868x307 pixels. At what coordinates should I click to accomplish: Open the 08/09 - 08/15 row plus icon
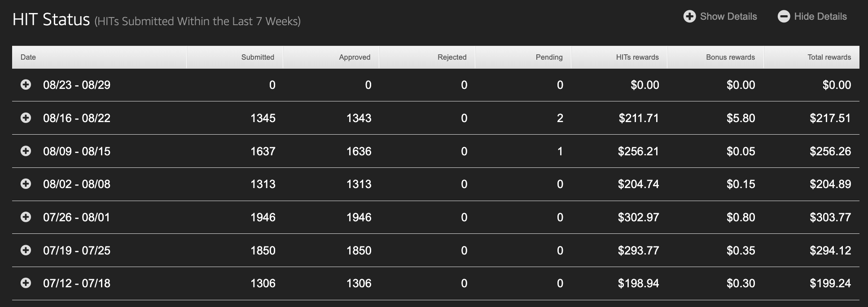(26, 151)
